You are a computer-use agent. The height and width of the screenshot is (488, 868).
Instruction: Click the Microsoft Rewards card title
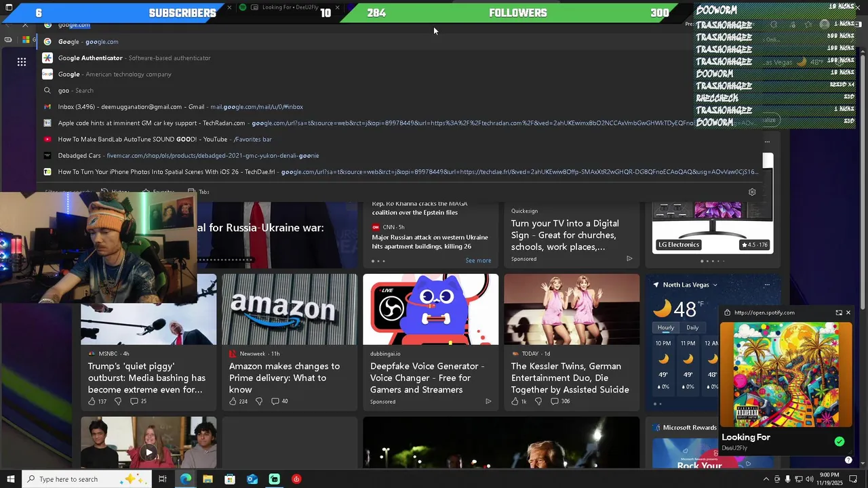coord(690,428)
